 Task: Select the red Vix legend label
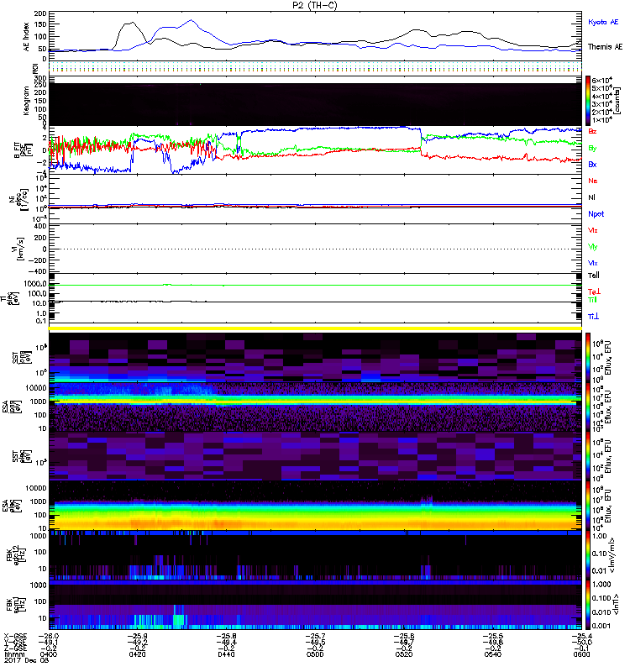click(x=592, y=230)
